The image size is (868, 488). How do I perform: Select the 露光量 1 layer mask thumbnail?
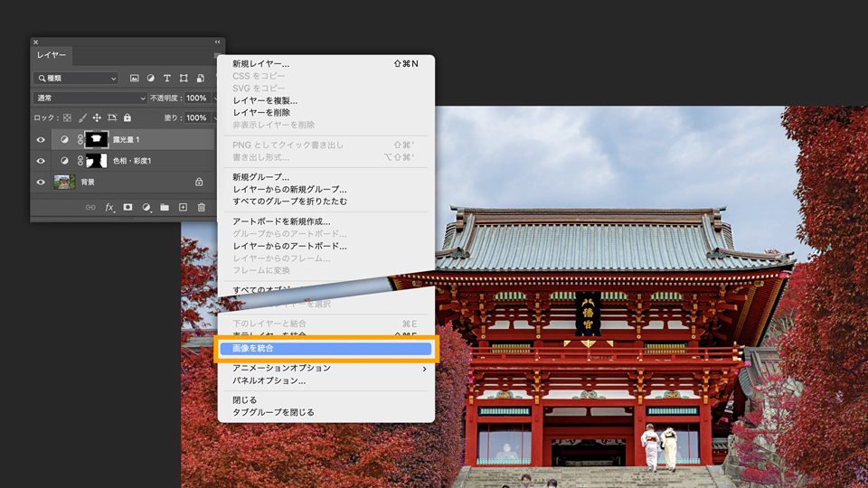pos(97,139)
